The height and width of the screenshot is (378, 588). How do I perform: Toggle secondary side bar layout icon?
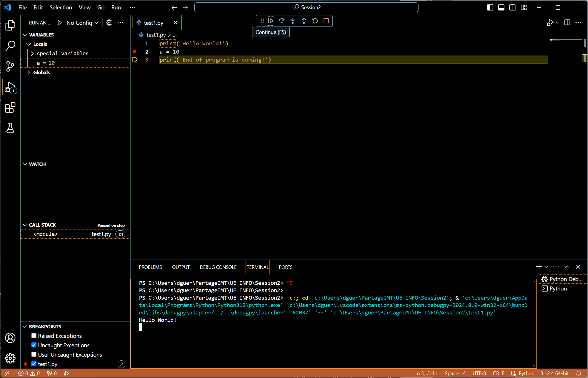512,8
